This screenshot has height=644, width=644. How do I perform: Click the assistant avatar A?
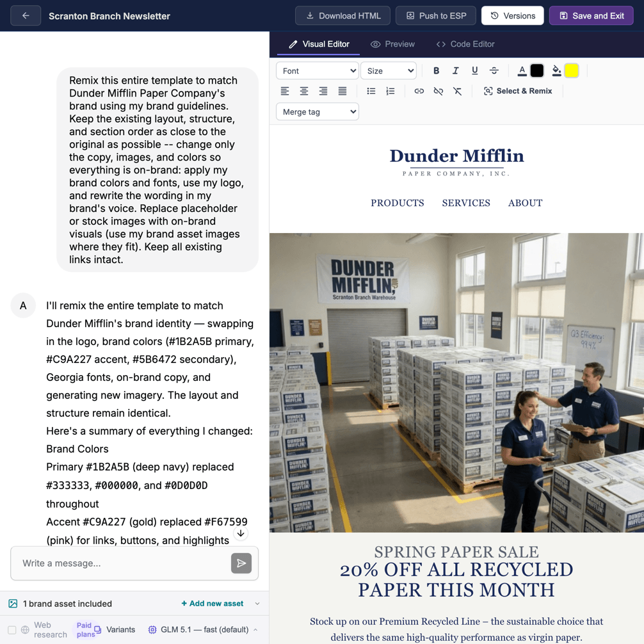click(x=23, y=305)
